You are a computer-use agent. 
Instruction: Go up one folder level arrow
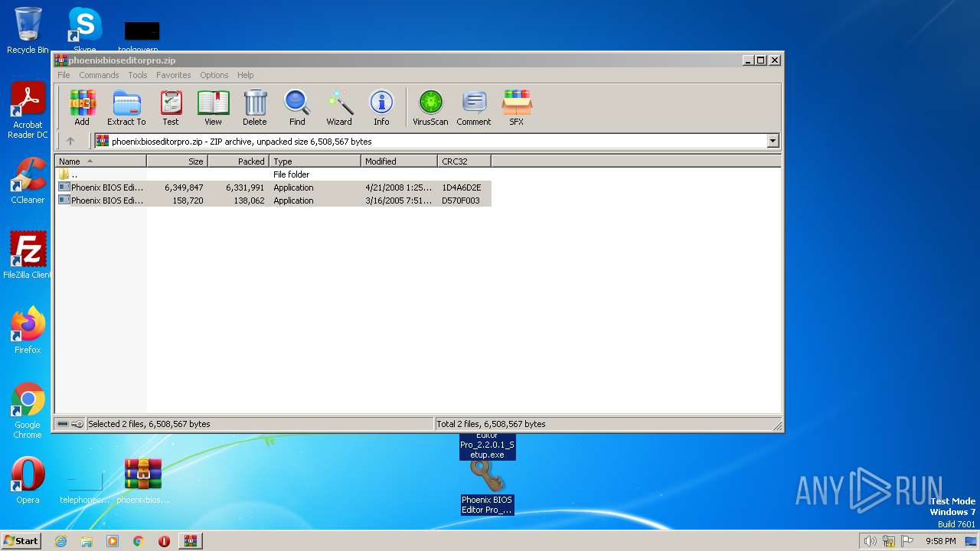coord(70,141)
